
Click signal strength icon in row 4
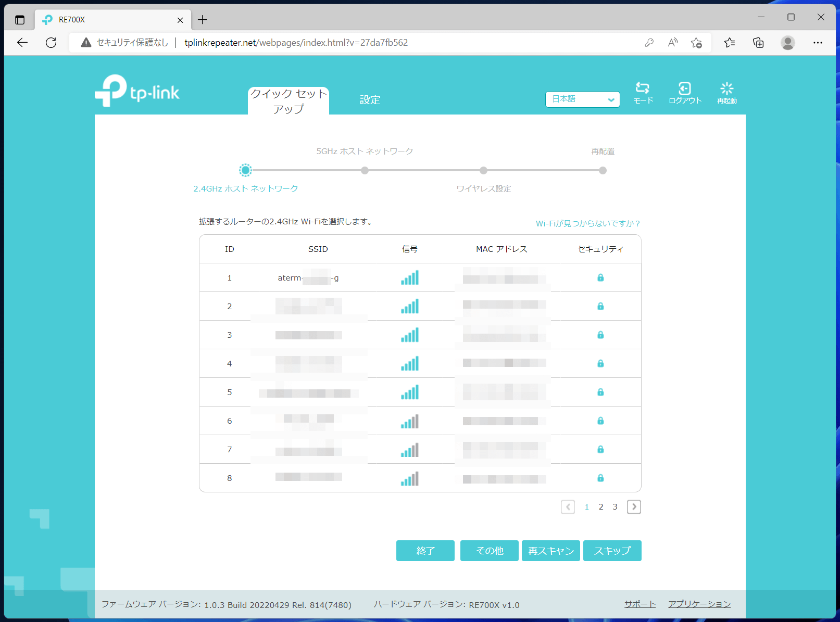click(x=410, y=364)
